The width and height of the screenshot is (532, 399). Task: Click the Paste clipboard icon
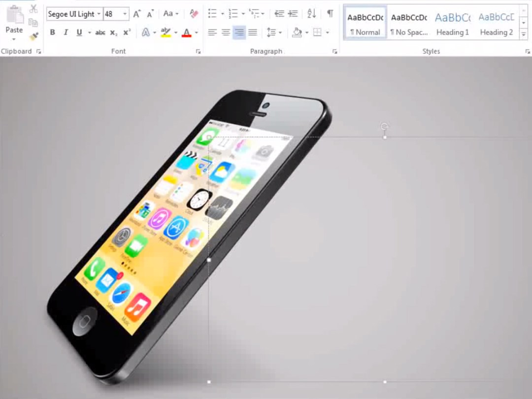click(15, 14)
